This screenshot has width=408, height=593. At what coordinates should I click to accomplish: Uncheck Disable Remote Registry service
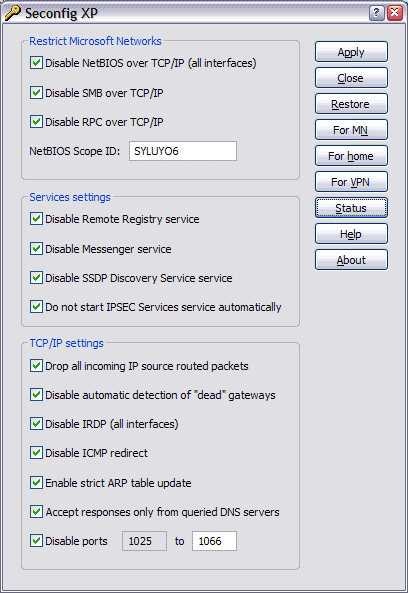coord(36,219)
